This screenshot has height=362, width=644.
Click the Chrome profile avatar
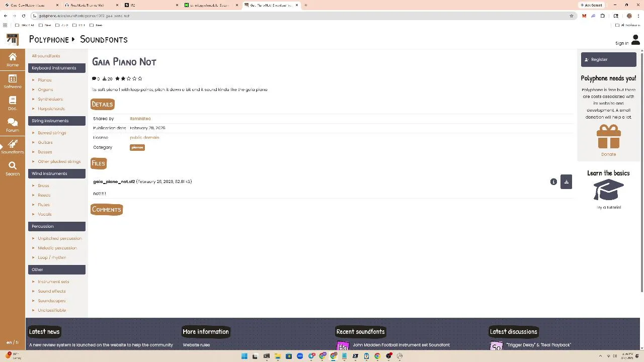coord(629,16)
